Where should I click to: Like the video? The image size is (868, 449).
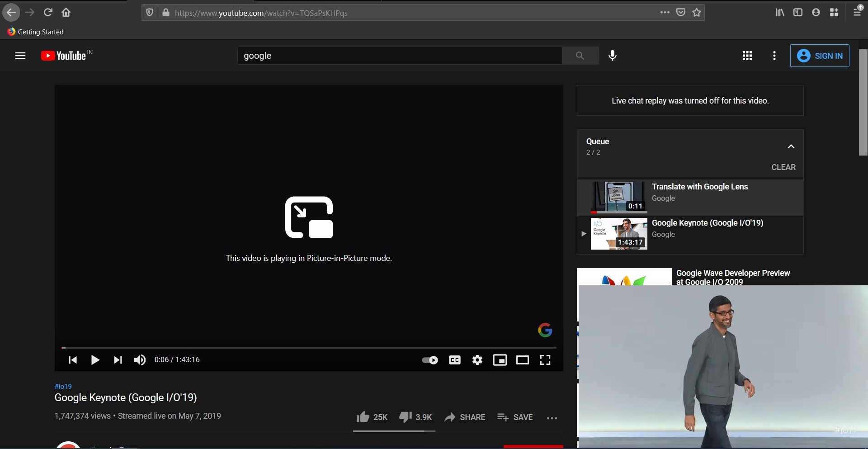pyautogui.click(x=372, y=417)
